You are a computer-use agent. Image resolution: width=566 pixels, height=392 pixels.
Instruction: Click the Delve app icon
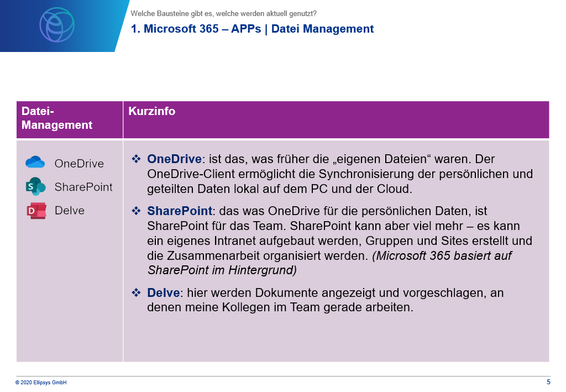pos(36,211)
